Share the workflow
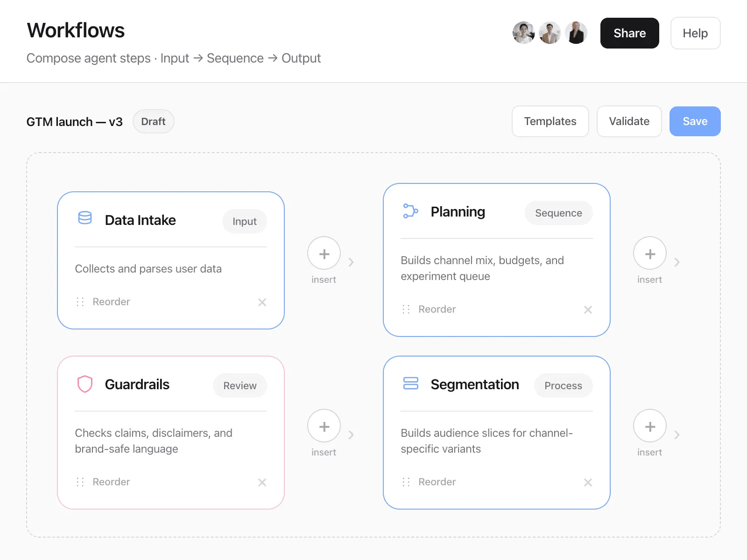This screenshot has height=560, width=747. 630,33
